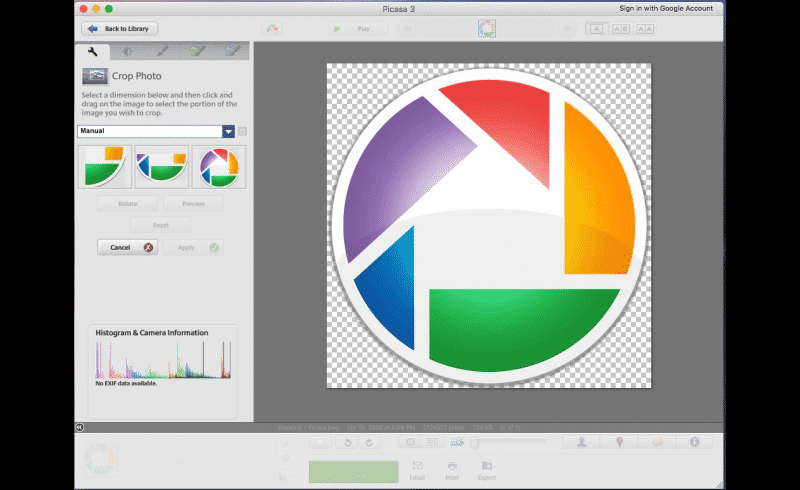Image resolution: width=800 pixels, height=490 pixels.
Task: Click inside the Picasa logo image canvas
Action: (x=489, y=226)
